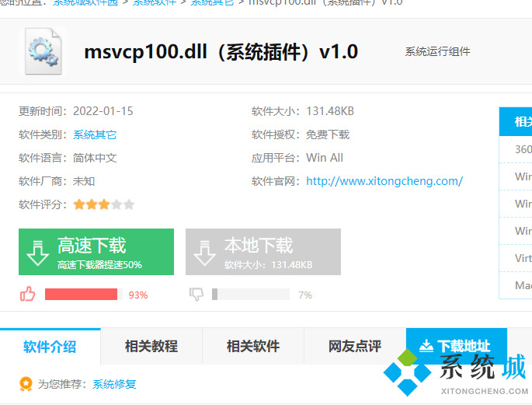Open the 网友点评 tab
The image size is (532, 405).
pos(355,347)
